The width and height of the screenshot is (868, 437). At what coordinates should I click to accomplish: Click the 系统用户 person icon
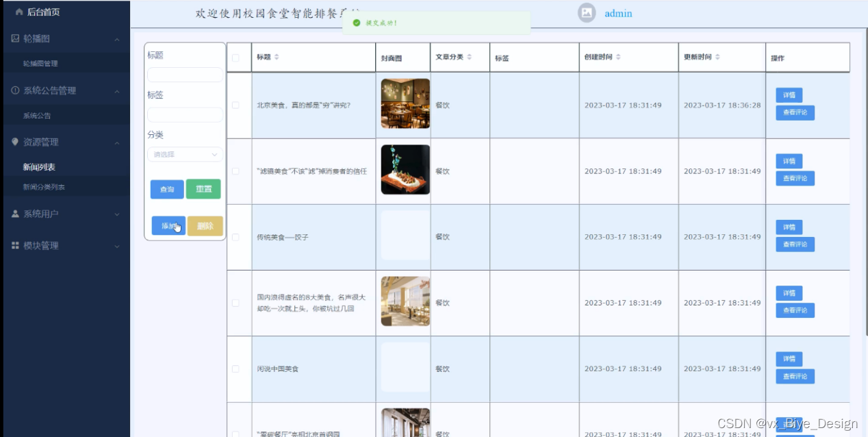16,214
